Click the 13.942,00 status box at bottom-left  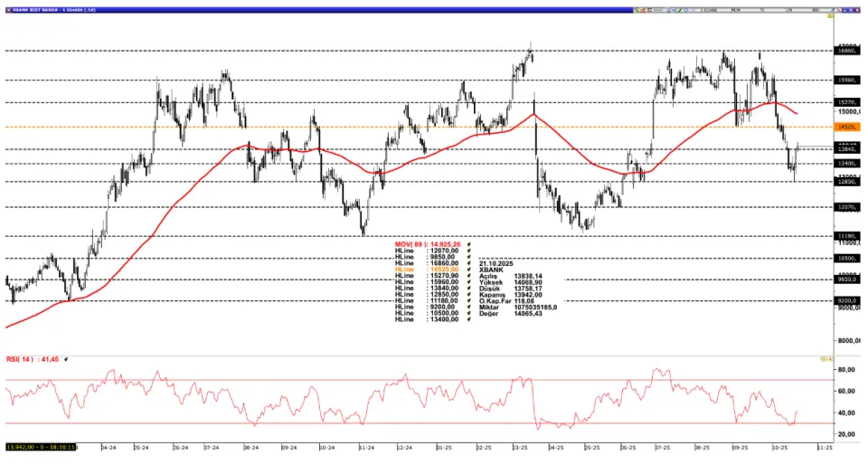[39, 447]
